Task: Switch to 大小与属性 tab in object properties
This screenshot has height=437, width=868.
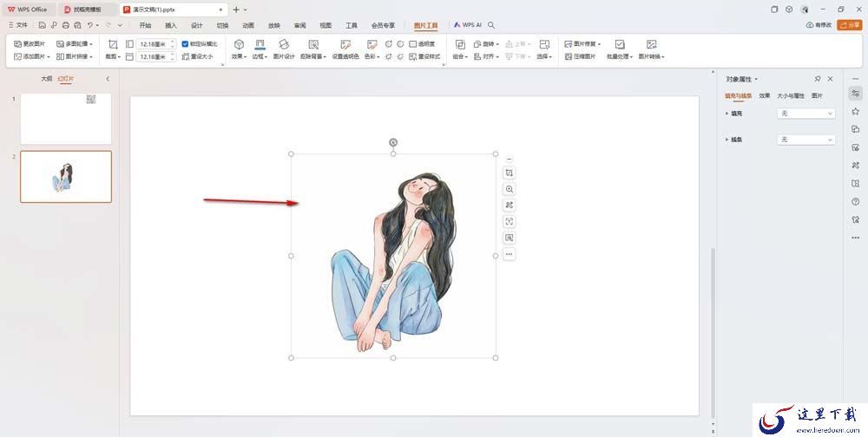Action: pos(791,95)
